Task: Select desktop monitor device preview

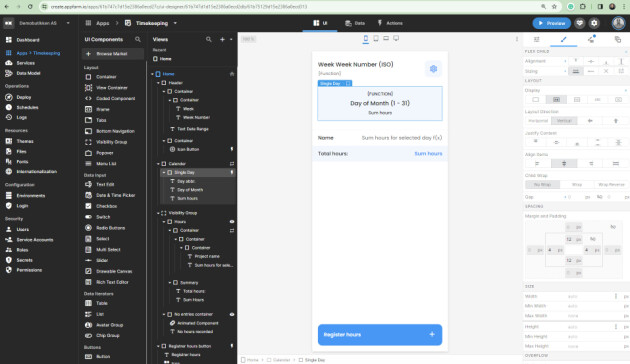Action: pyautogui.click(x=396, y=39)
